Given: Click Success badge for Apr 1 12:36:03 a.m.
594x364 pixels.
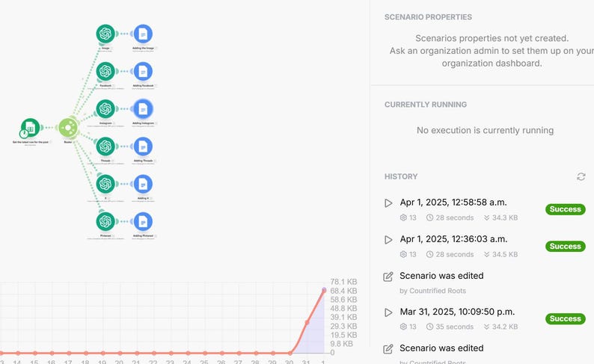Looking at the screenshot, I should click(x=566, y=247).
